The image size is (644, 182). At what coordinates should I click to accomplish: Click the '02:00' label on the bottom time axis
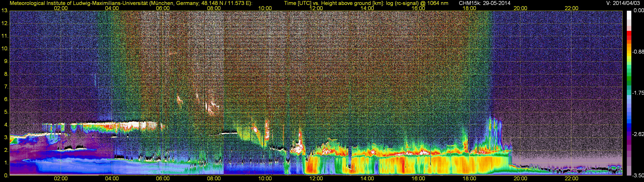[x=61, y=179]
